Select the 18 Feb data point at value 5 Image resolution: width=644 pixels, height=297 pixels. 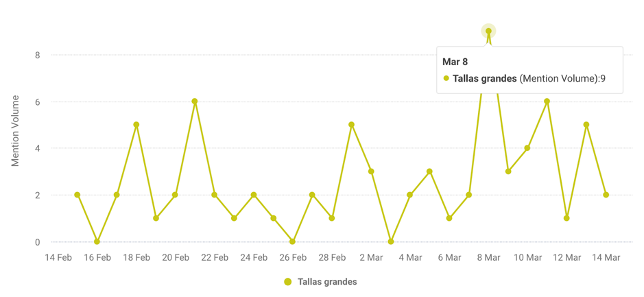point(136,125)
